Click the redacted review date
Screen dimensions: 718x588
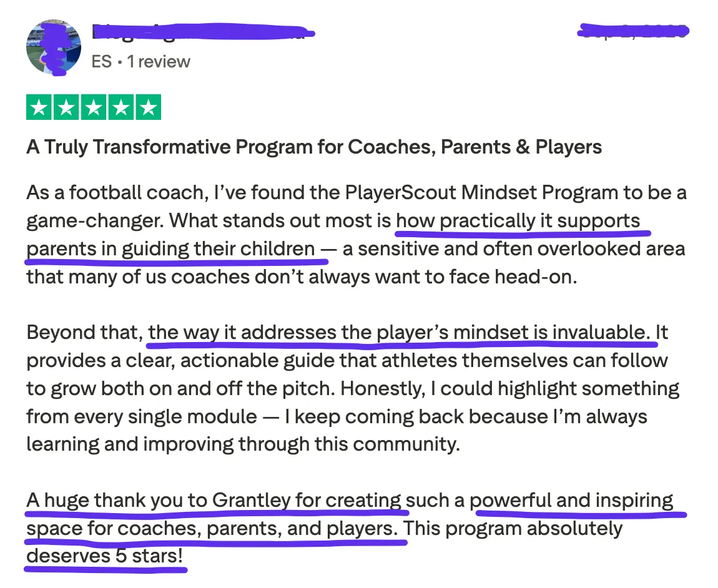pos(632,31)
